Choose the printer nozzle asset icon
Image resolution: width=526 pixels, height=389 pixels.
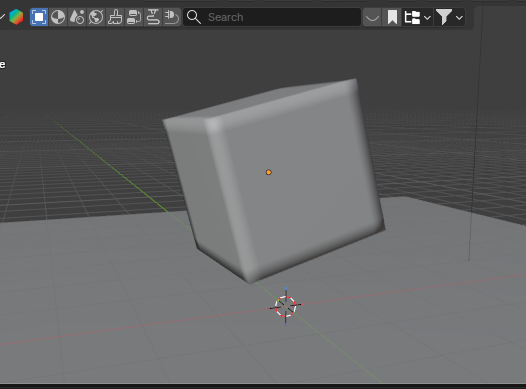(x=153, y=17)
